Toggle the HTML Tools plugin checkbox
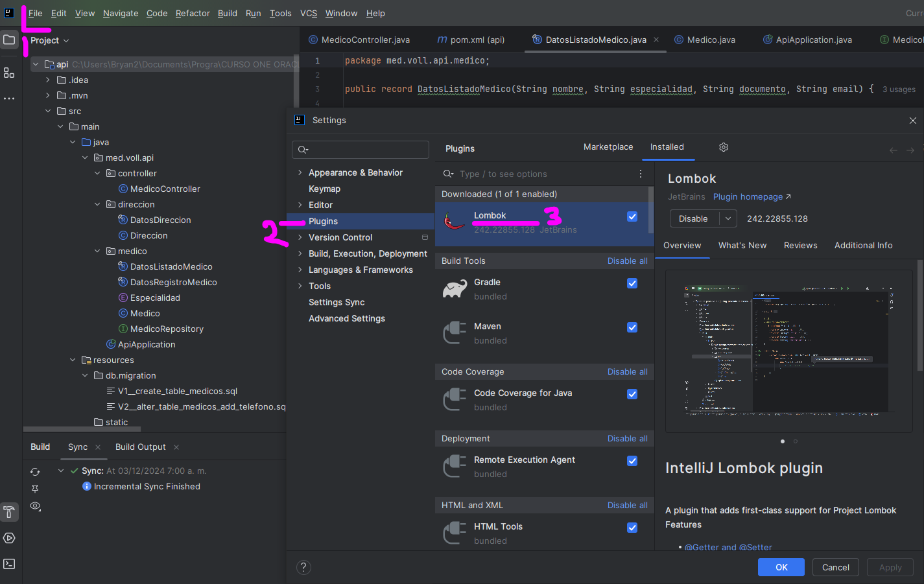Image resolution: width=924 pixels, height=584 pixels. [x=632, y=528]
